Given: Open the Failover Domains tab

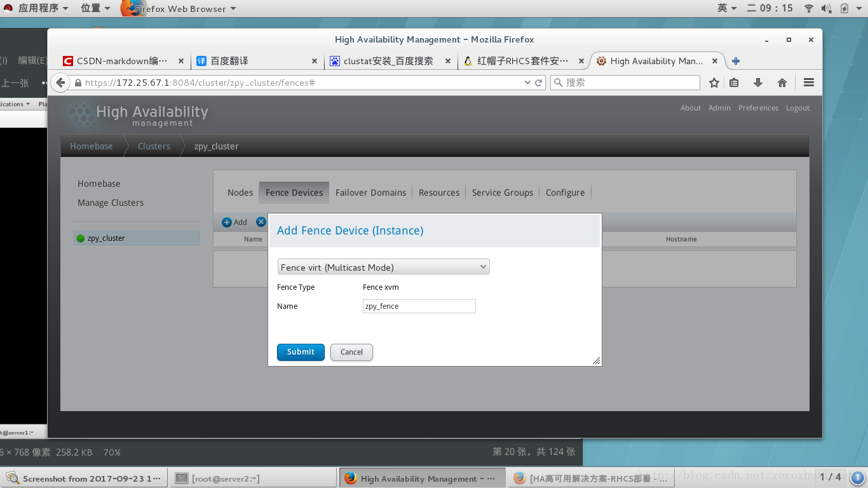Looking at the screenshot, I should click(370, 193).
